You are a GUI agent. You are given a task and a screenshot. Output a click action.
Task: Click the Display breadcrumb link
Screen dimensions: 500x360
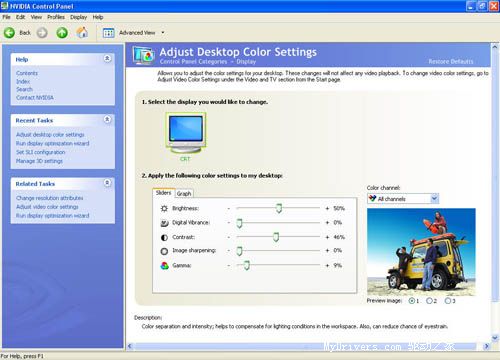[246, 62]
